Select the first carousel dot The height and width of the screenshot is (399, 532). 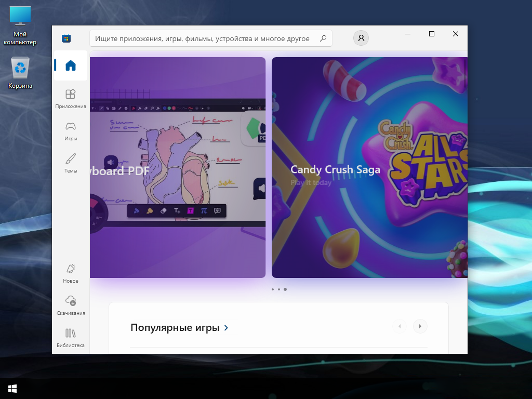point(273,289)
